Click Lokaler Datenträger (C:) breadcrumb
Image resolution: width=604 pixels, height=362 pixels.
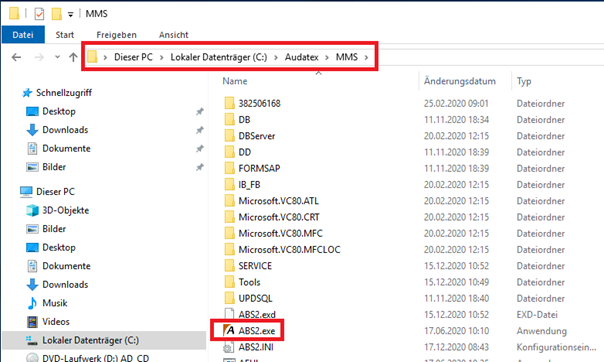[x=219, y=57]
